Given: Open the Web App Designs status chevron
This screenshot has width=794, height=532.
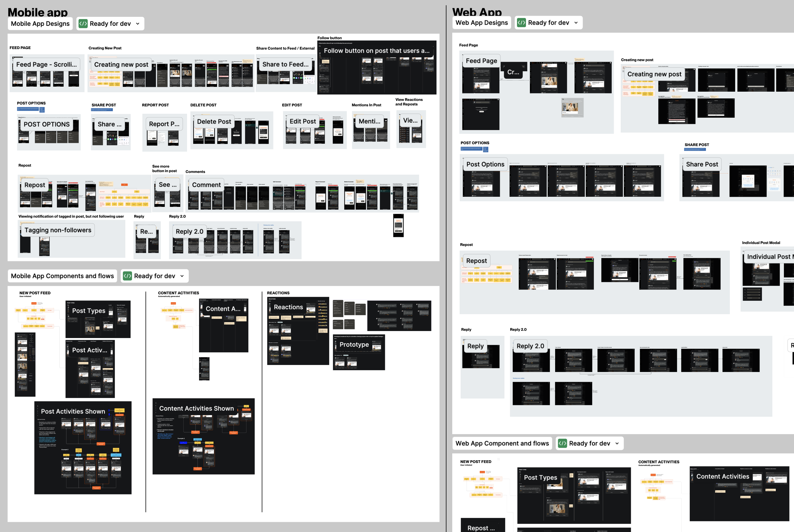Looking at the screenshot, I should (x=576, y=23).
